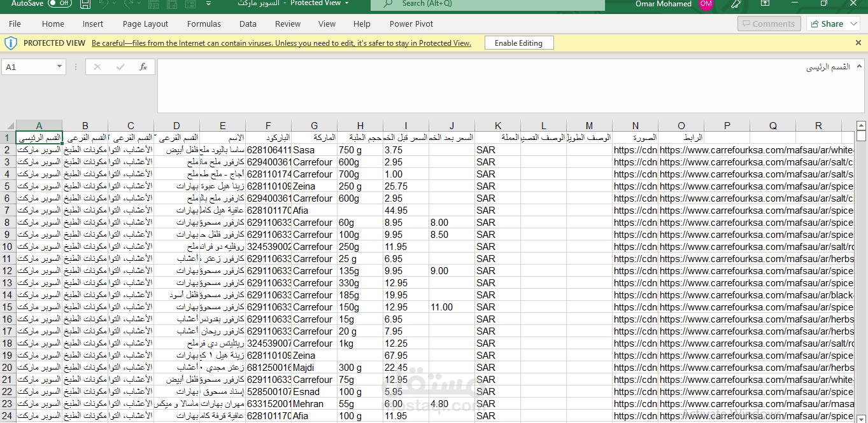868x423 pixels.
Task: Click the Name Box showing A1
Action: (x=28, y=67)
